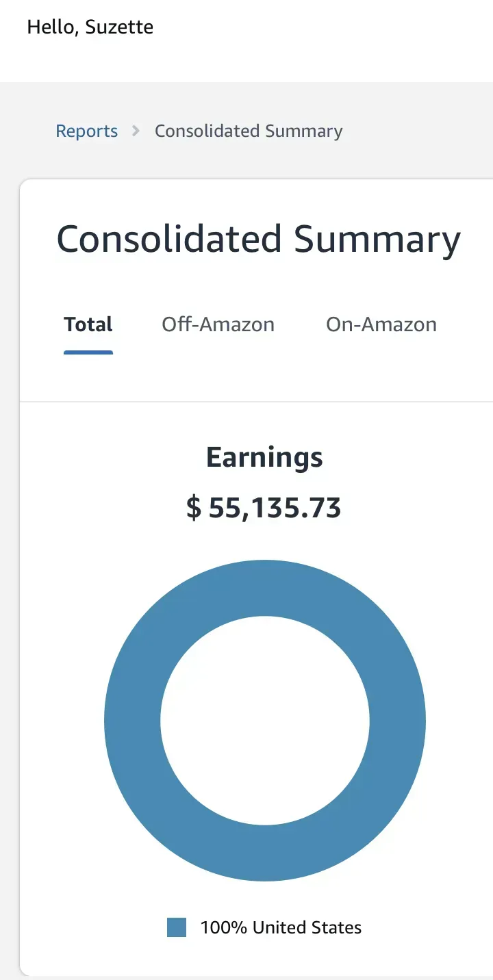Image resolution: width=493 pixels, height=980 pixels.
Task: Click the blue United States legend swatch
Action: [177, 927]
